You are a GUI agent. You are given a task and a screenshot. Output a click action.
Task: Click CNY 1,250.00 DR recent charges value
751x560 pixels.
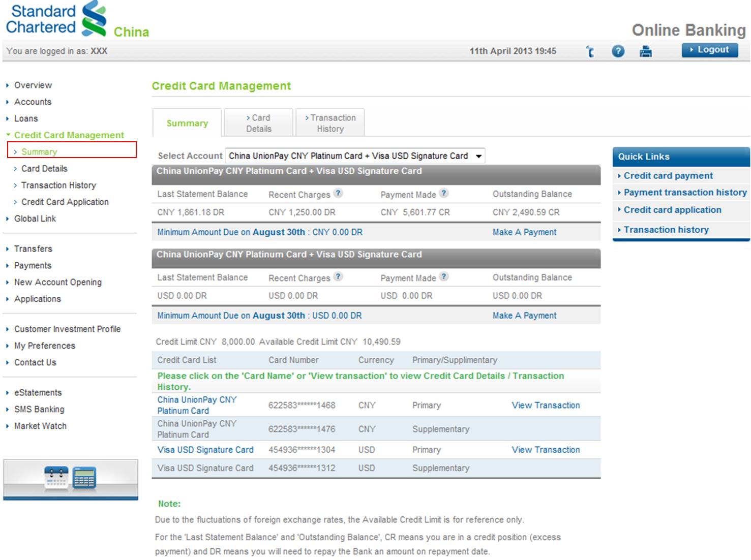tap(302, 212)
